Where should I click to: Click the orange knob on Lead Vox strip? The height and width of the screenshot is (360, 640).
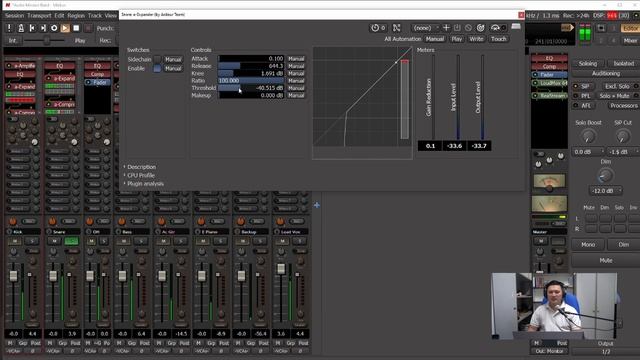280,221
